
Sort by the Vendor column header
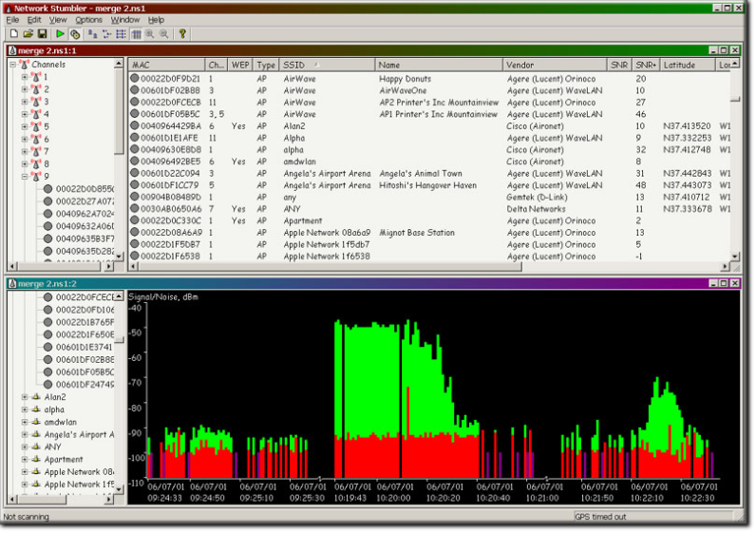click(x=554, y=65)
